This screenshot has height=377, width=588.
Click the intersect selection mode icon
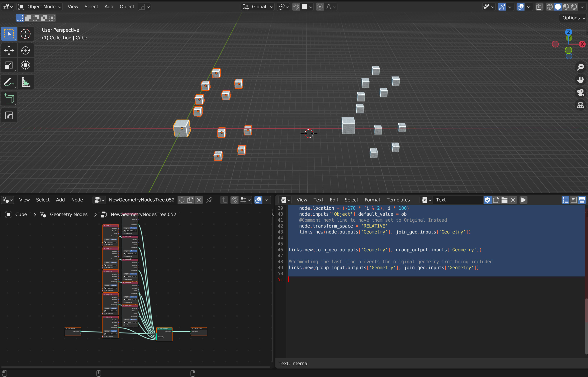[x=52, y=18]
